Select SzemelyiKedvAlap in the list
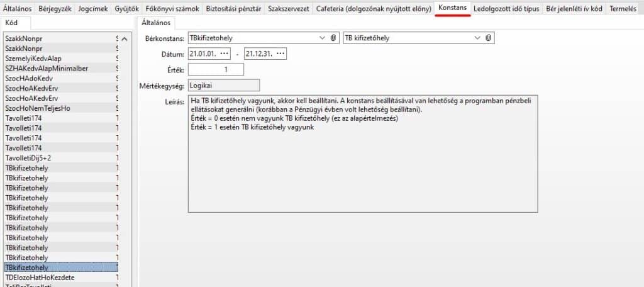 [x=60, y=59]
